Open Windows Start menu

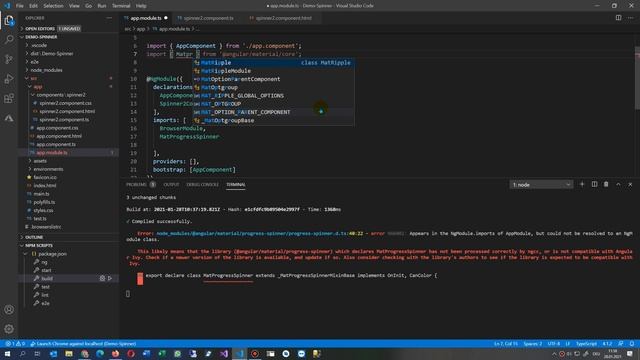(7, 354)
